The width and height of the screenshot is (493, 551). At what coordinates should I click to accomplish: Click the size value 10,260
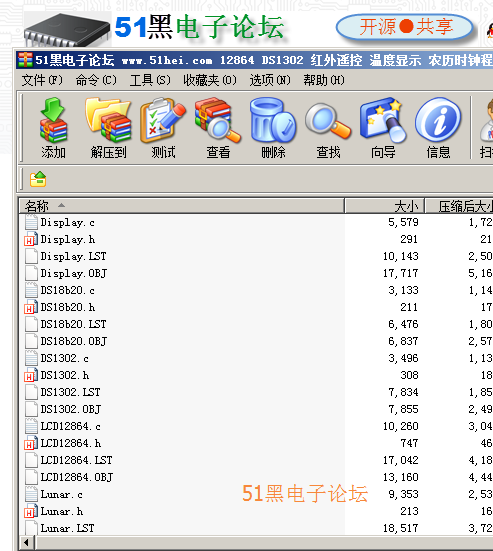click(x=401, y=426)
